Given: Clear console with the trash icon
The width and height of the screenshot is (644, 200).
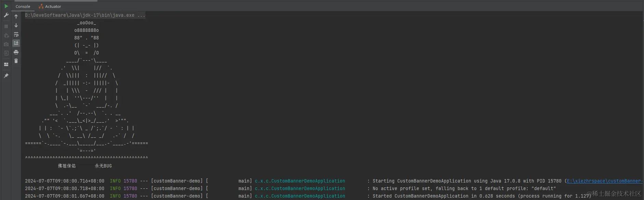Looking at the screenshot, I should pos(16,61).
